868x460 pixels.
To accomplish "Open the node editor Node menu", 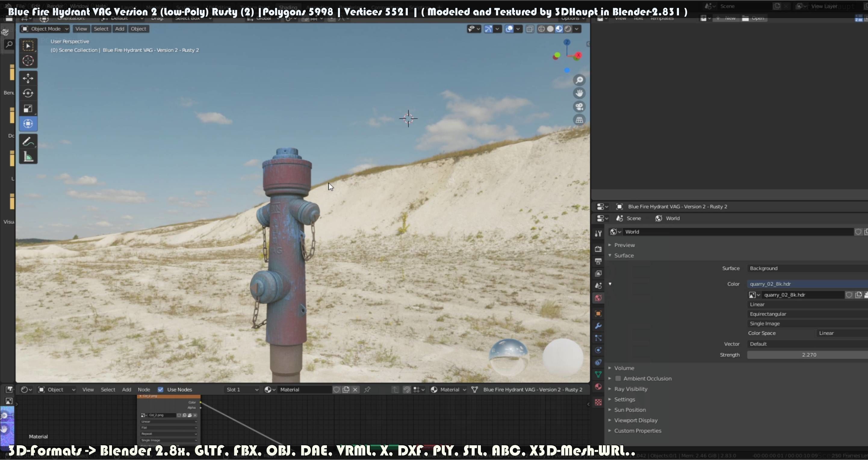I will 144,389.
